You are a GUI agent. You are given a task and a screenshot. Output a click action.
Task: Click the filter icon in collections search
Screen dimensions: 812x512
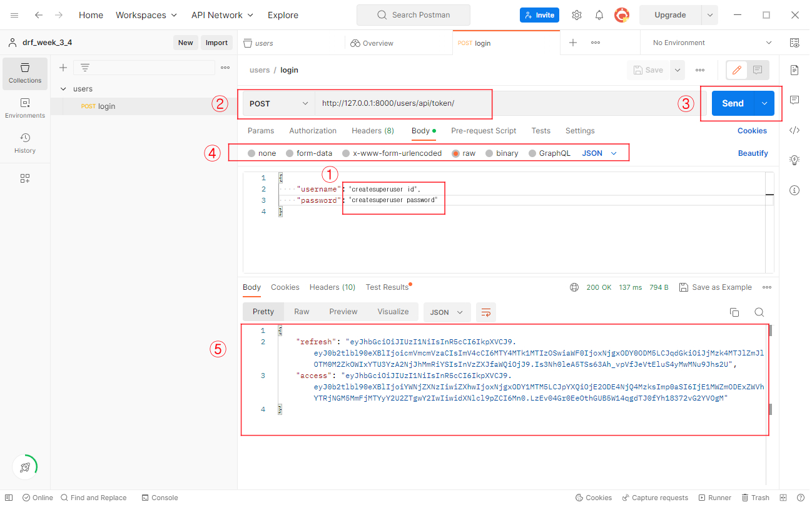[x=85, y=68]
